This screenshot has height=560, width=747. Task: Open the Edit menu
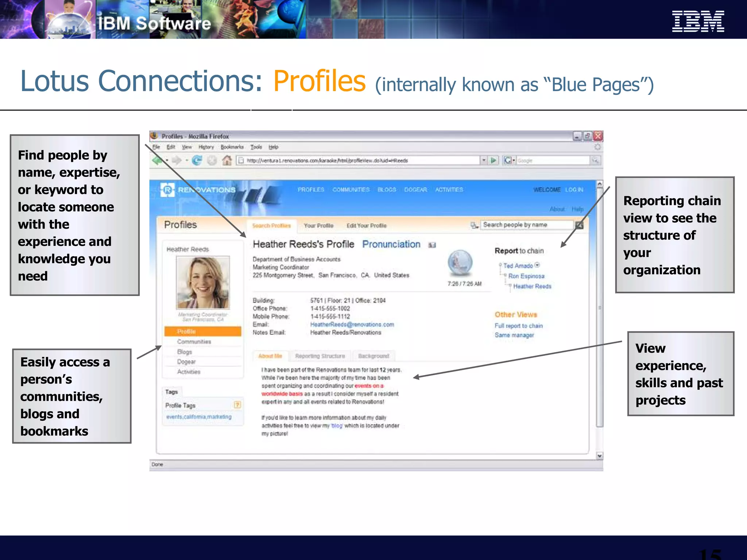[x=171, y=147]
